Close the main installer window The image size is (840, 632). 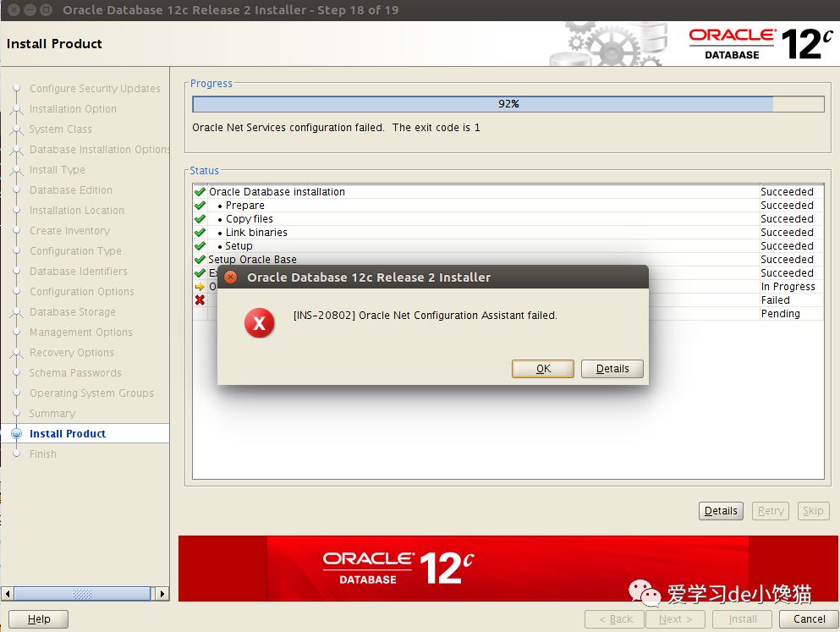14,9
